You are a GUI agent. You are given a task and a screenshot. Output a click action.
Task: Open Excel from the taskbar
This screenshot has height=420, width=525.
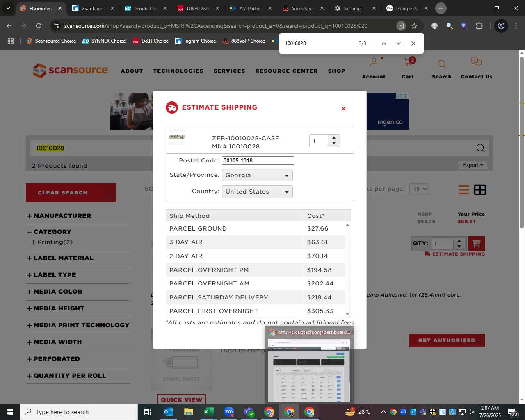208,412
